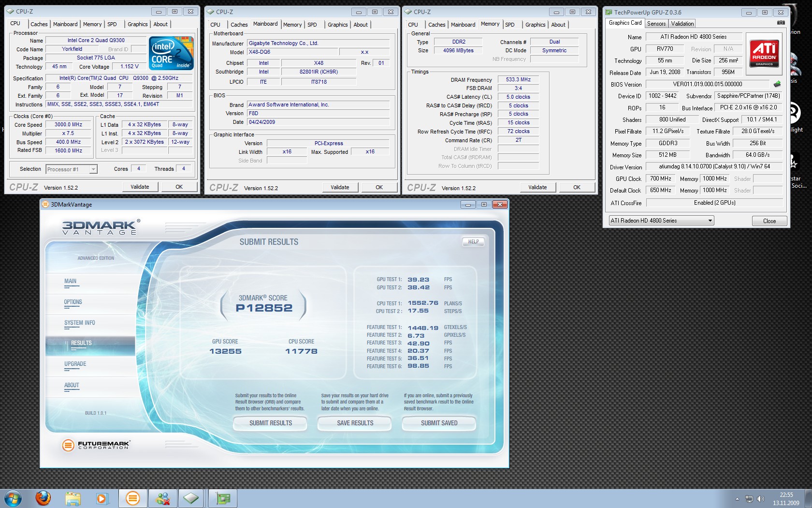Click the ATI CrossFire Enabled field
Screen dimensions: 812x508
point(714,203)
